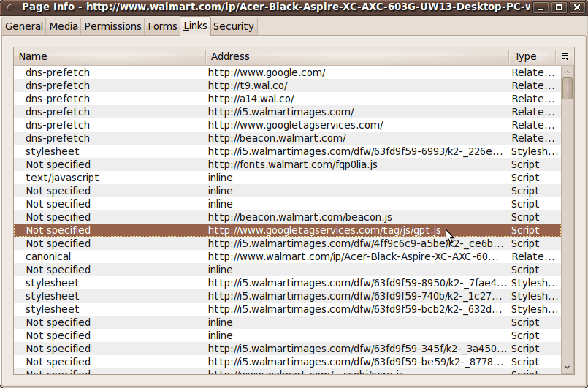Sort by the Type column header
This screenshot has height=388, width=588.
532,56
